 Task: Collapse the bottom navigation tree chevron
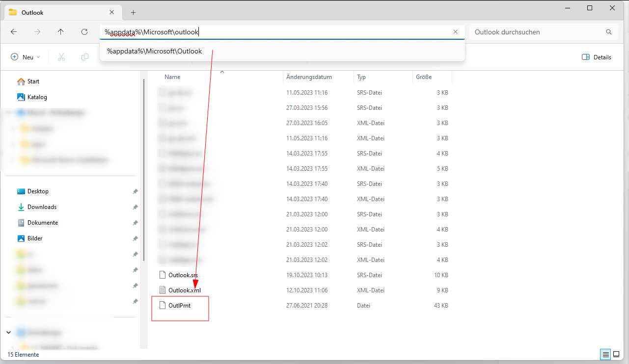click(x=9, y=332)
